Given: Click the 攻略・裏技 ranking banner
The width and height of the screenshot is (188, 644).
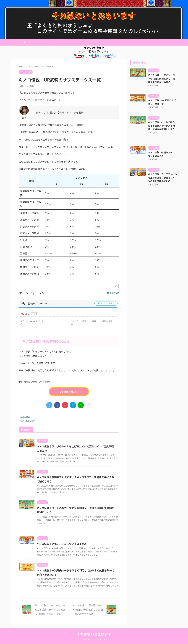Looking at the screenshot, I should click(x=94, y=56).
